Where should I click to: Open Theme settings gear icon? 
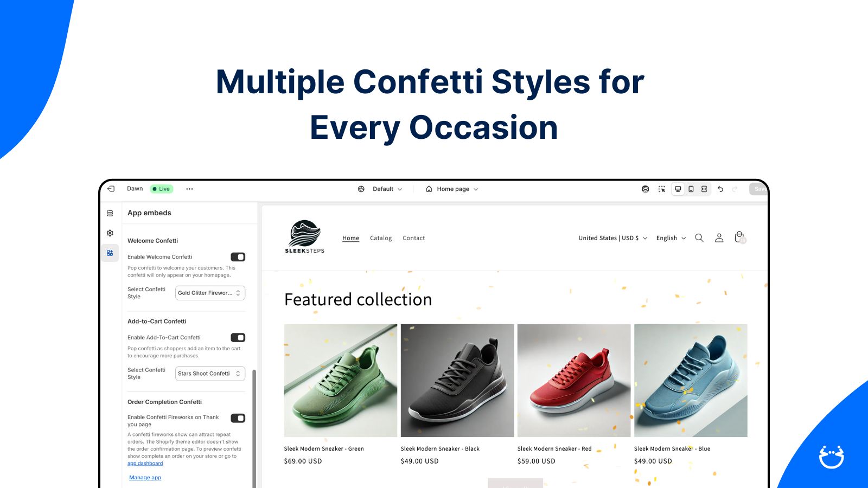[x=110, y=233]
